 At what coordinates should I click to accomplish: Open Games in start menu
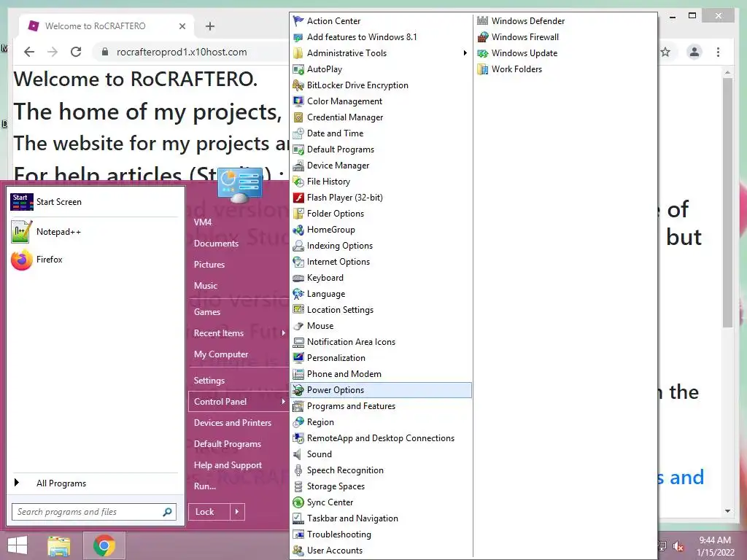point(206,312)
